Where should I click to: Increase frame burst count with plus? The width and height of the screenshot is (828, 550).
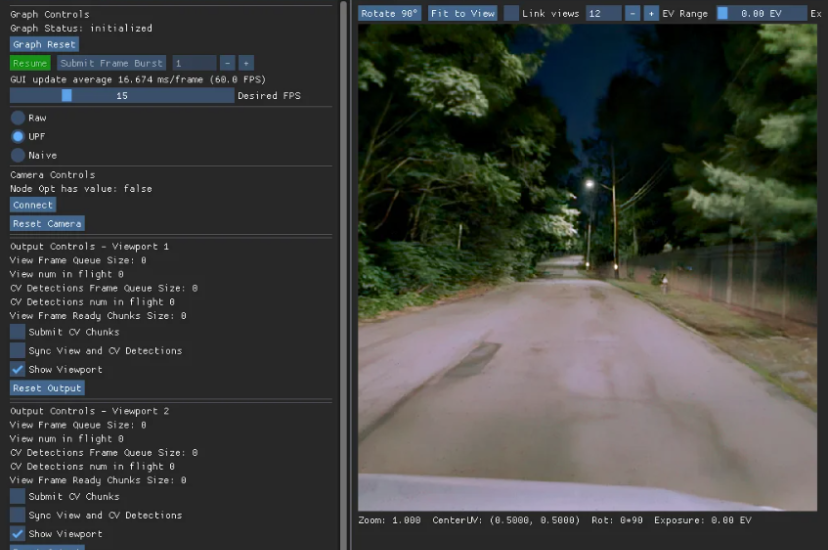click(x=246, y=63)
